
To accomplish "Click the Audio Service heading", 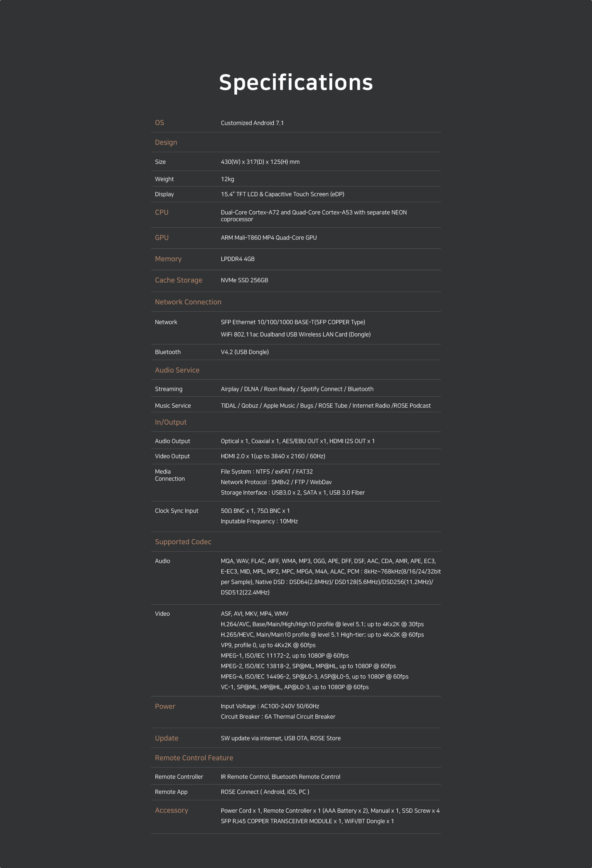I will click(x=177, y=370).
